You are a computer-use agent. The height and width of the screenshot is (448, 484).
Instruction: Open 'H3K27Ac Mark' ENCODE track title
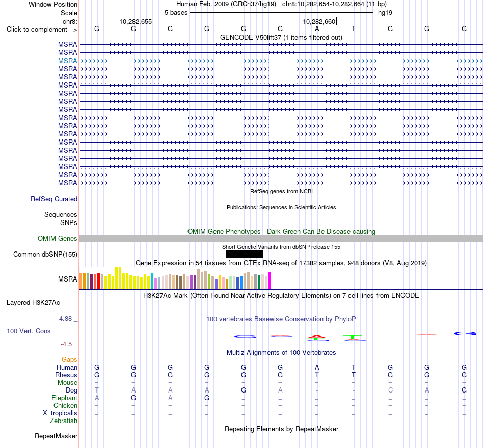[281, 296]
